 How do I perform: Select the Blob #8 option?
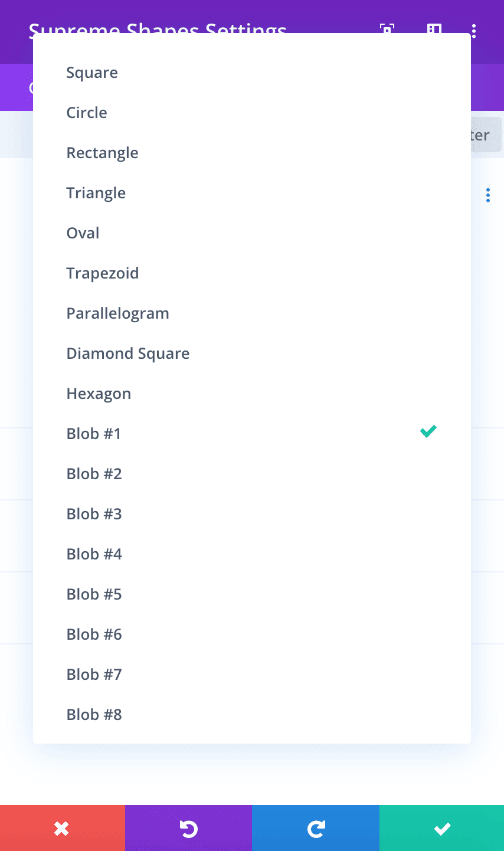252,715
